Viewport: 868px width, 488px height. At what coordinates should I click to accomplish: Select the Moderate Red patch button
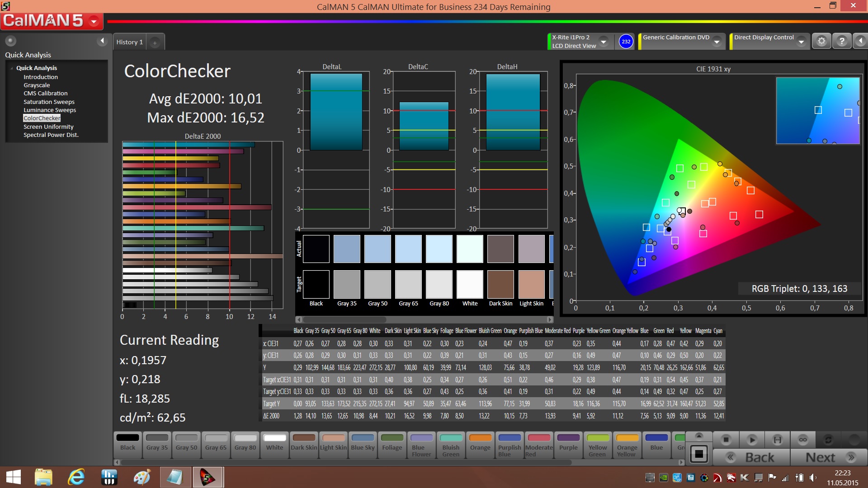pos(539,446)
